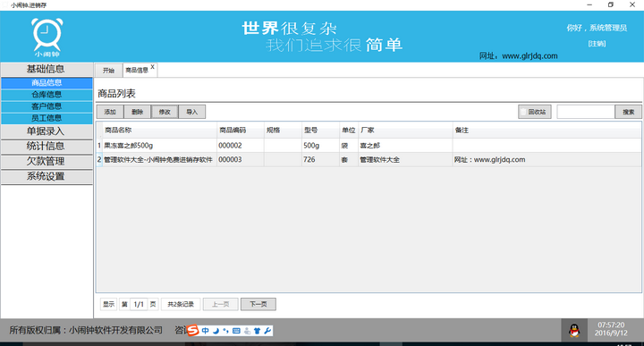Click the 添加 button

[110, 112]
